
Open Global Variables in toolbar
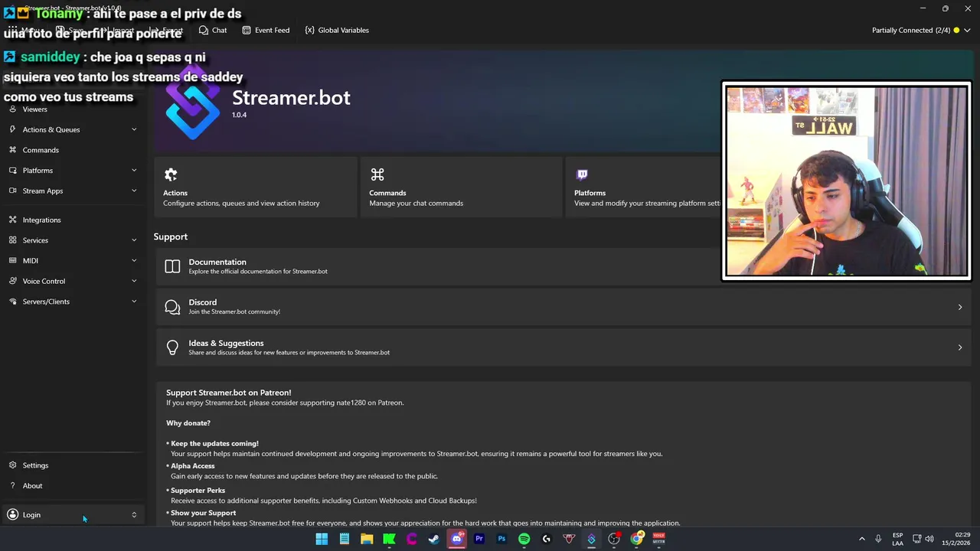(337, 30)
